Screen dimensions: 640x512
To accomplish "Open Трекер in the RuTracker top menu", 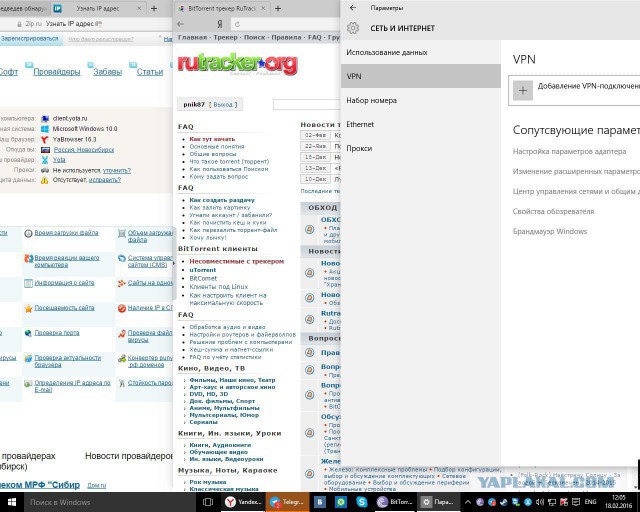I will 225,37.
